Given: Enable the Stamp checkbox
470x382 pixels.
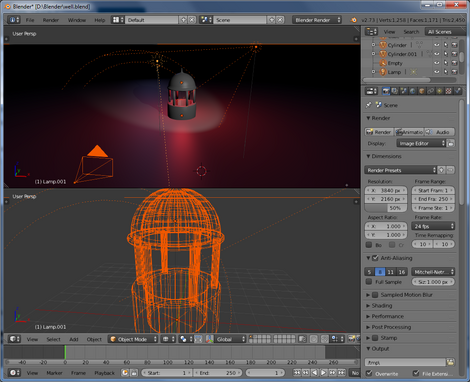Looking at the screenshot, I should coord(375,338).
